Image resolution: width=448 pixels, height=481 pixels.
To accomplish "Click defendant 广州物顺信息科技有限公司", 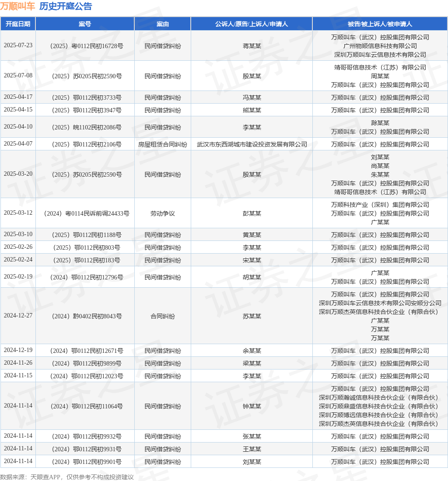I will point(380,46).
